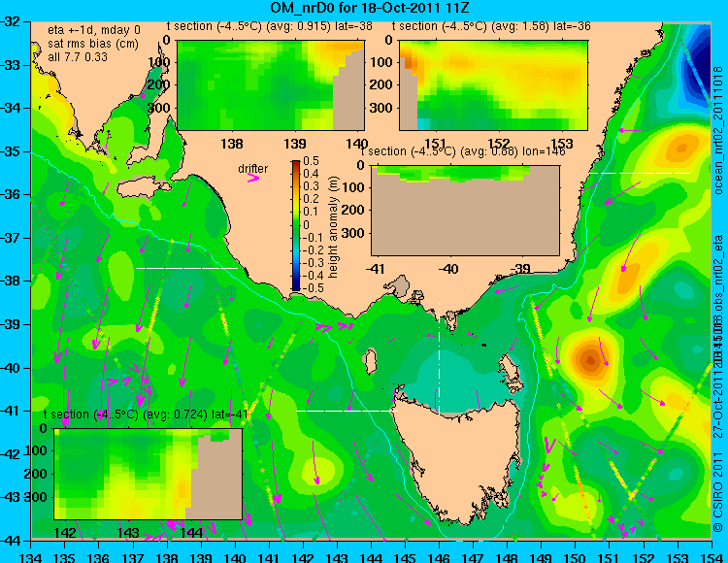Click the "© CSIRO 2011" copyright text
The width and height of the screenshot is (728, 563).
click(x=718, y=494)
